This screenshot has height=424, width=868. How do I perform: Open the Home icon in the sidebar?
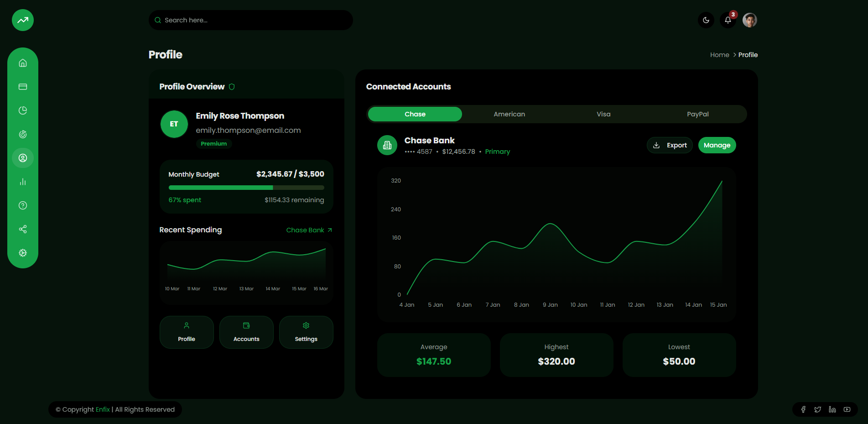pos(23,63)
